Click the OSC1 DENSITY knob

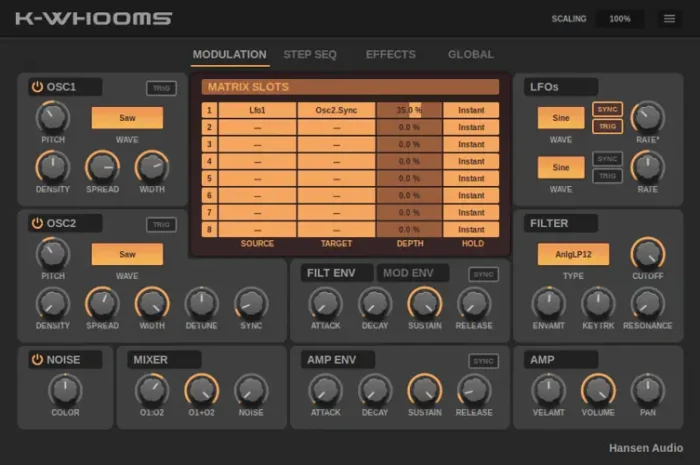click(53, 167)
